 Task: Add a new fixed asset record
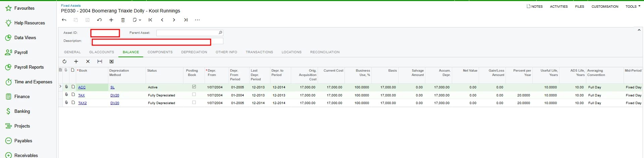coord(111,20)
